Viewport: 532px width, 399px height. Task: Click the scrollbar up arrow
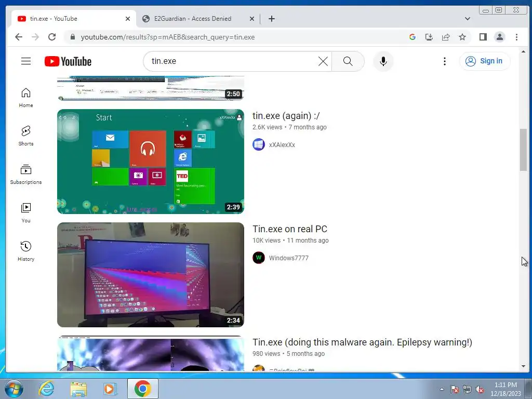coord(523,52)
